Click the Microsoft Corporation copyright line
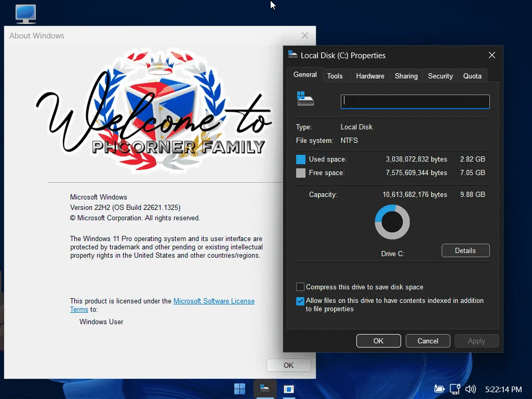This screenshot has width=532, height=399. (x=135, y=218)
